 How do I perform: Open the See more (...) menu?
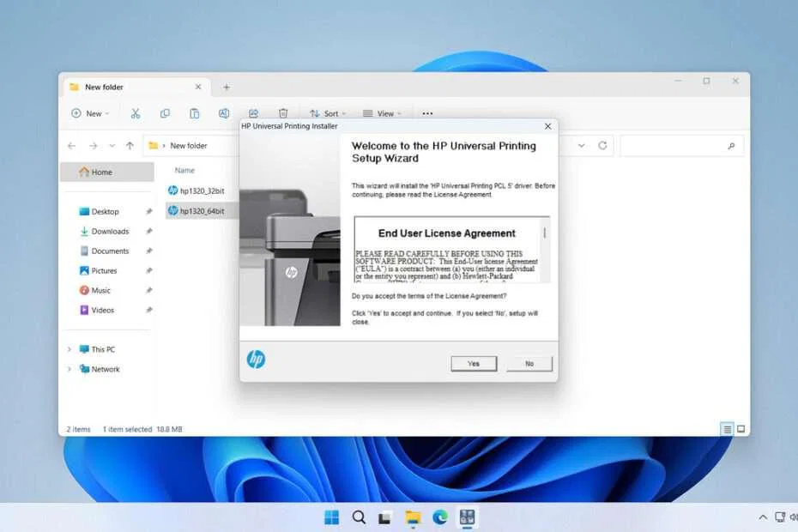tap(427, 113)
